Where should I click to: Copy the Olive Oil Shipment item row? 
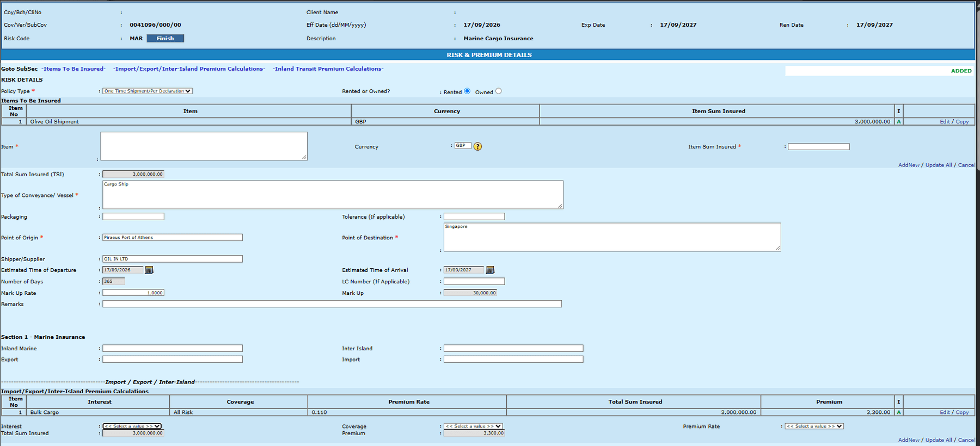pyautogui.click(x=962, y=122)
